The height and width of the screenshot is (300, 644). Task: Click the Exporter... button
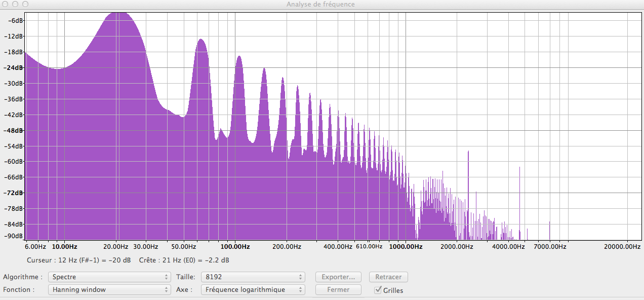338,277
